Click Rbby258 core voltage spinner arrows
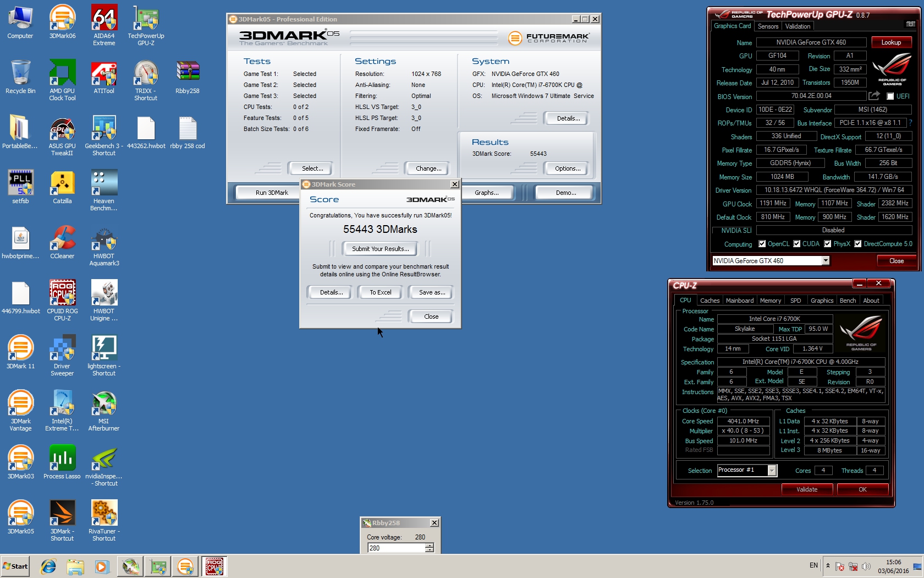Viewport: 924px width, 578px height. click(430, 548)
